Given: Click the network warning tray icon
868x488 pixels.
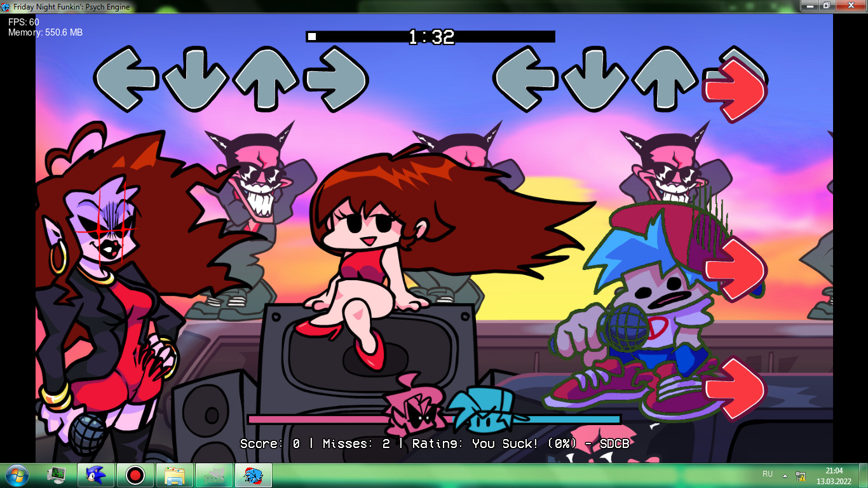Looking at the screenshot, I should pyautogui.click(x=801, y=475).
